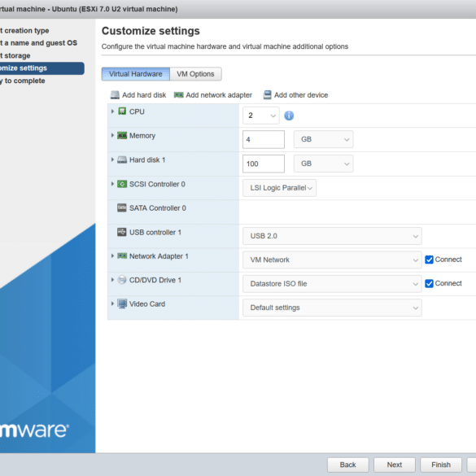This screenshot has height=476, width=476.
Task: Go to the creation type step
Action: pyautogui.click(x=24, y=31)
